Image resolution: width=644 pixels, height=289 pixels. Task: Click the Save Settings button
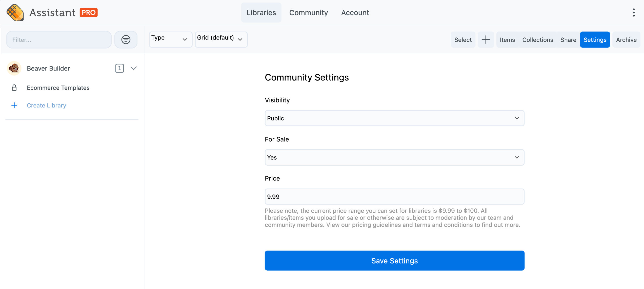tap(394, 260)
